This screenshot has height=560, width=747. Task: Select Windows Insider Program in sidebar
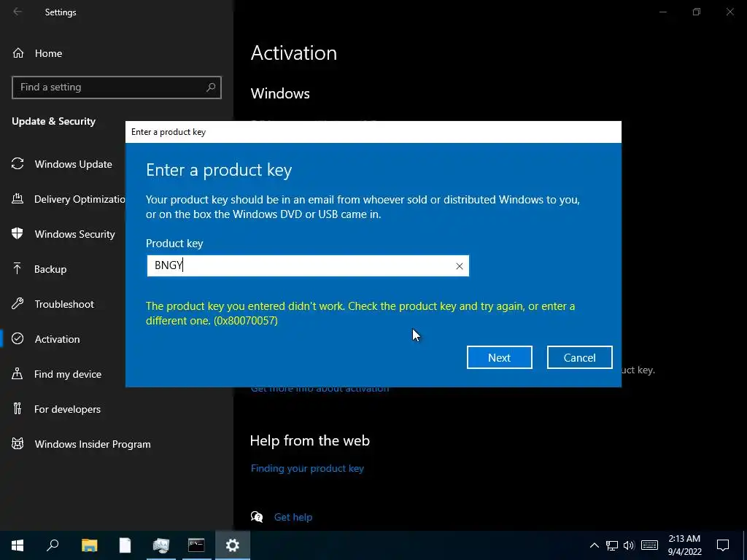pos(93,444)
